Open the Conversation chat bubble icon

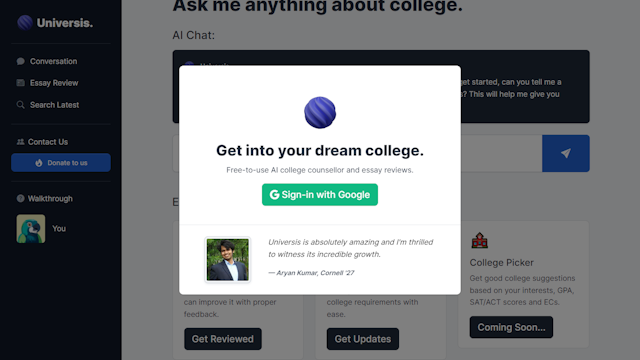pyautogui.click(x=20, y=61)
